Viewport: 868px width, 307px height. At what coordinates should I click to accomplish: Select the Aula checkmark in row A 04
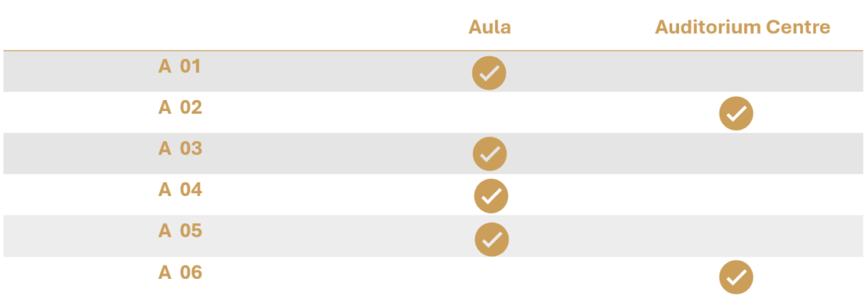coord(491,196)
